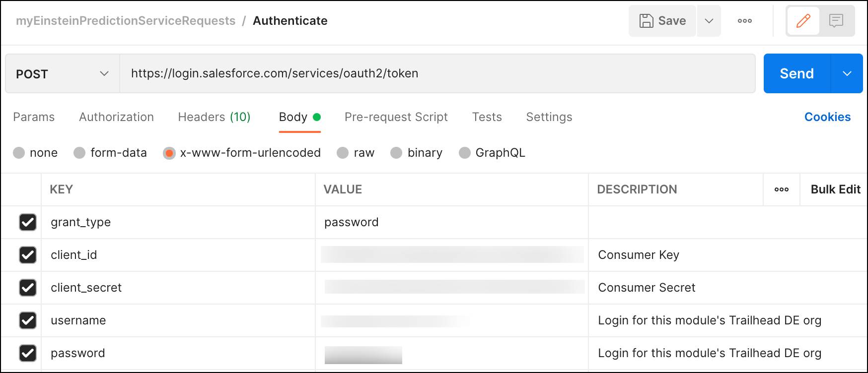868x373 pixels.
Task: Click the client_secret key cell
Action: click(x=178, y=288)
